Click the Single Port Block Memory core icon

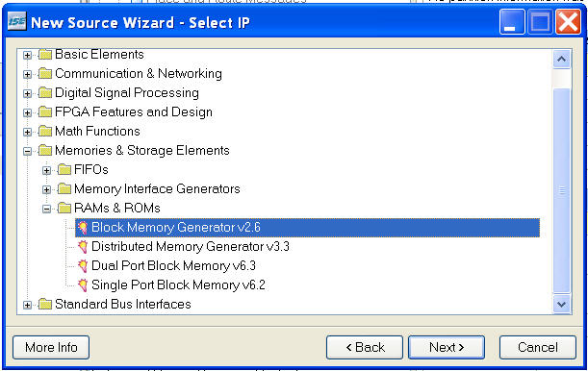[83, 284]
